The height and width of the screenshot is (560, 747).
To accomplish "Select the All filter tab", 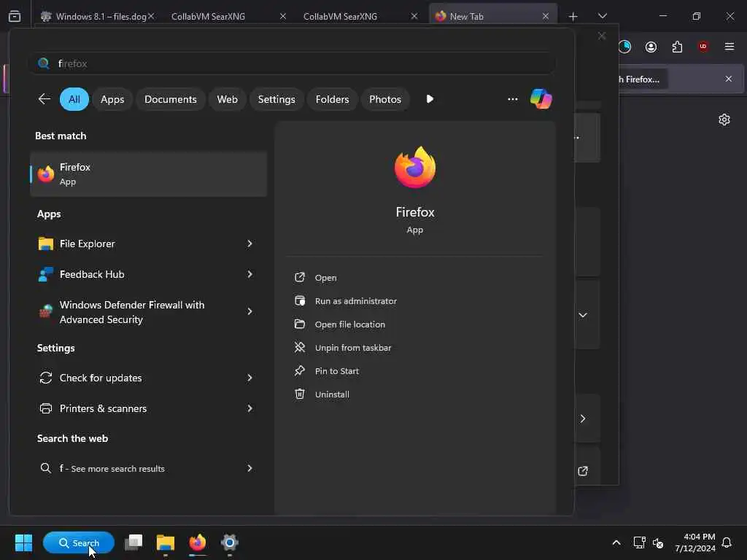I will pos(74,99).
